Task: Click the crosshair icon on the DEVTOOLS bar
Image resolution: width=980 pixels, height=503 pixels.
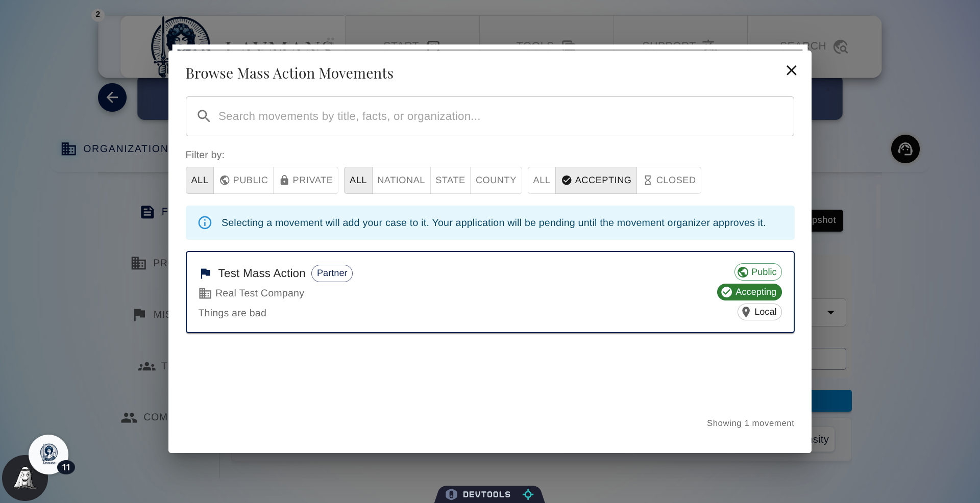Action: 528,494
